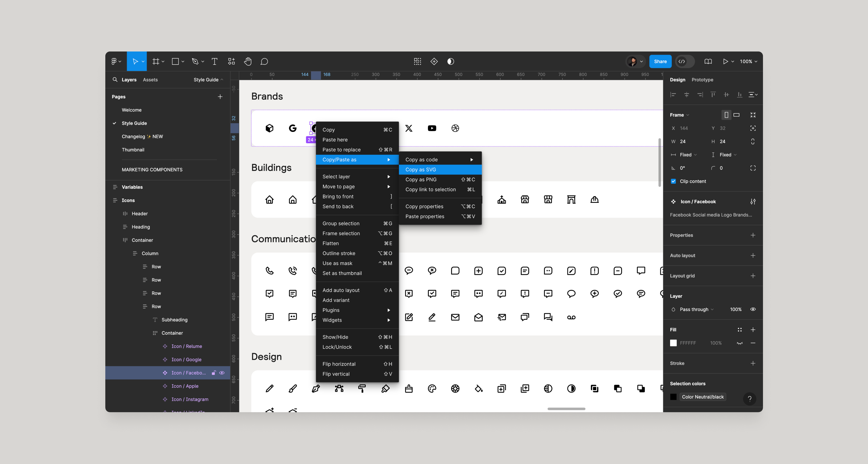The width and height of the screenshot is (868, 464).
Task: Select the Text tool
Action: point(214,61)
